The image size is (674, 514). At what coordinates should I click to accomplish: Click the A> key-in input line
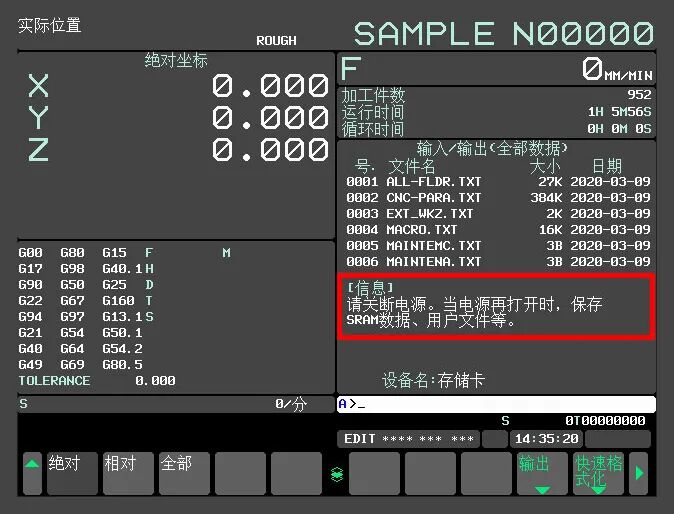(496, 404)
